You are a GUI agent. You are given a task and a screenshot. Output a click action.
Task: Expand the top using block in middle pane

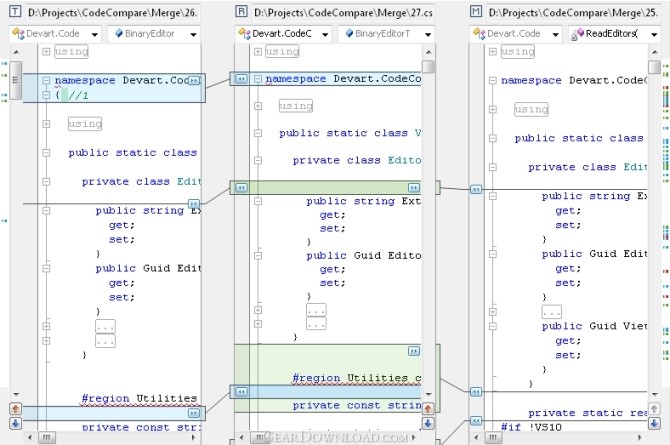[258, 52]
